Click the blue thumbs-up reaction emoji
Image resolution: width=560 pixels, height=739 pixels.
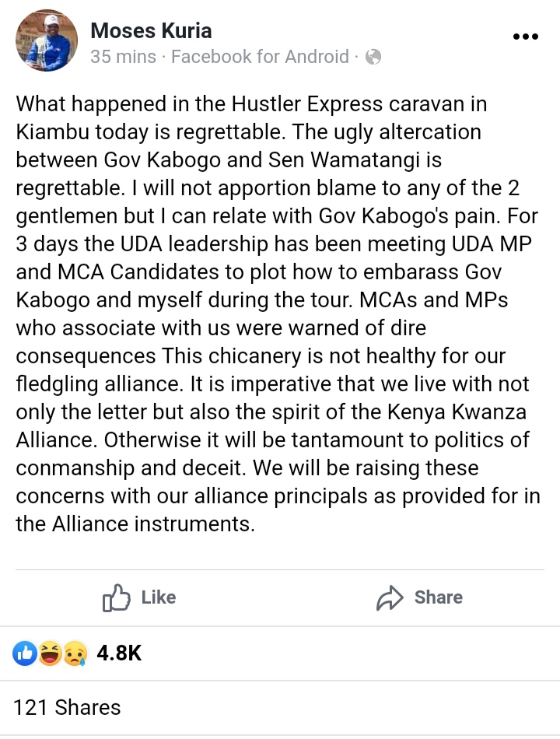click(x=25, y=653)
